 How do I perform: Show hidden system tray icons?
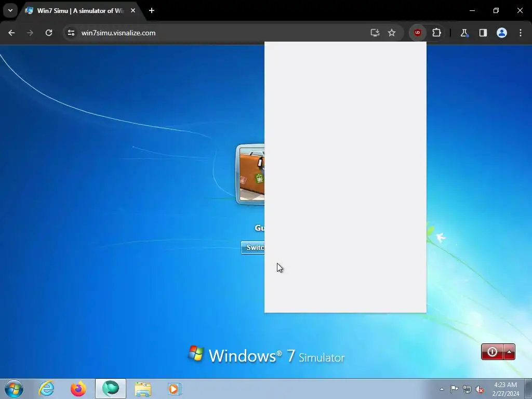click(x=442, y=389)
